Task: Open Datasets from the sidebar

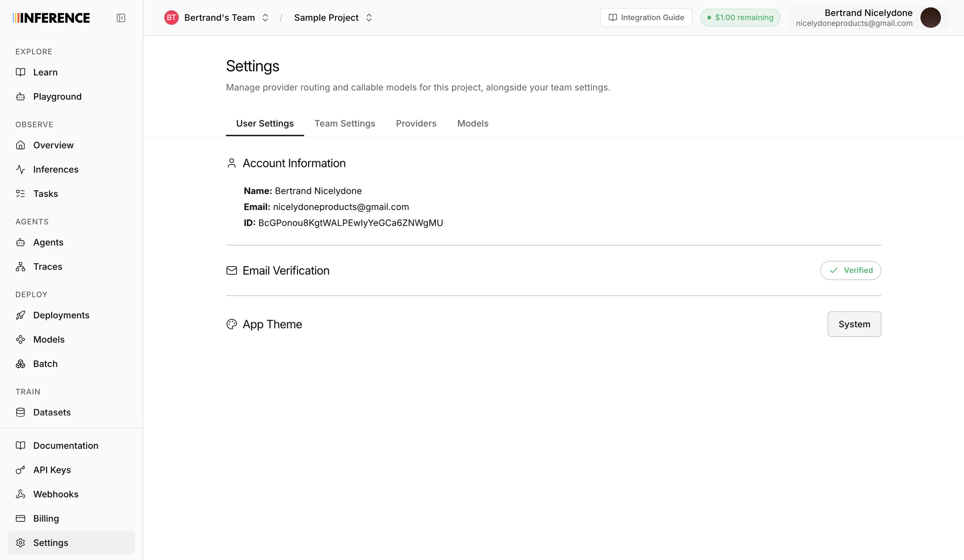Action: click(x=71, y=412)
